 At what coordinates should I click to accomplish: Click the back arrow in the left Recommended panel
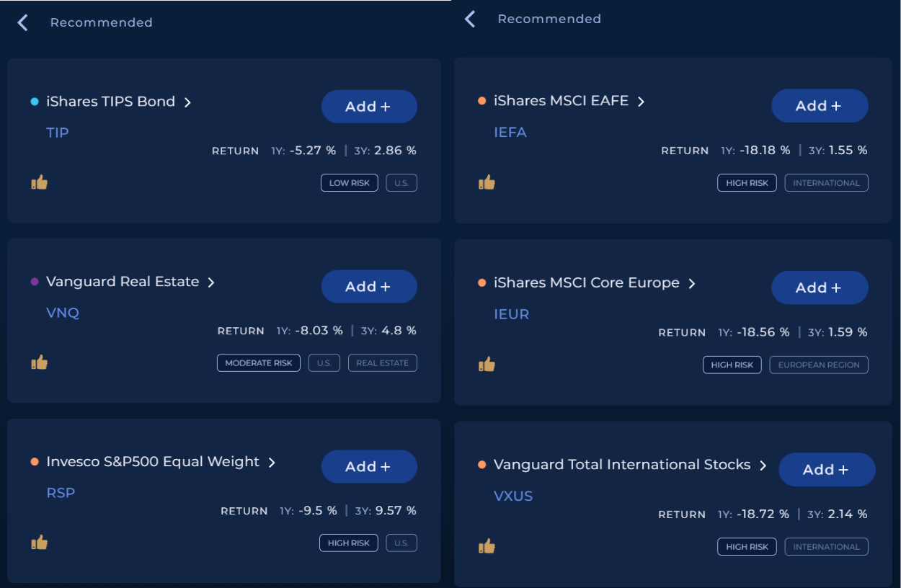(22, 23)
